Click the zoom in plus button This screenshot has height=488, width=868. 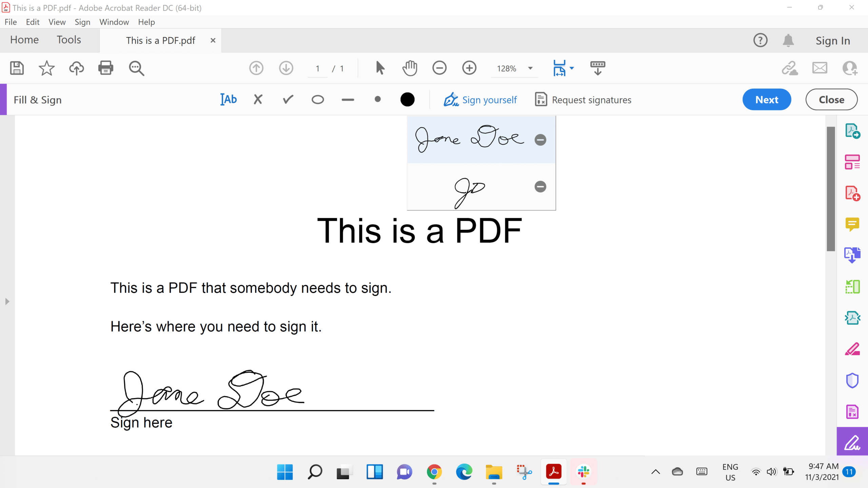pyautogui.click(x=469, y=68)
